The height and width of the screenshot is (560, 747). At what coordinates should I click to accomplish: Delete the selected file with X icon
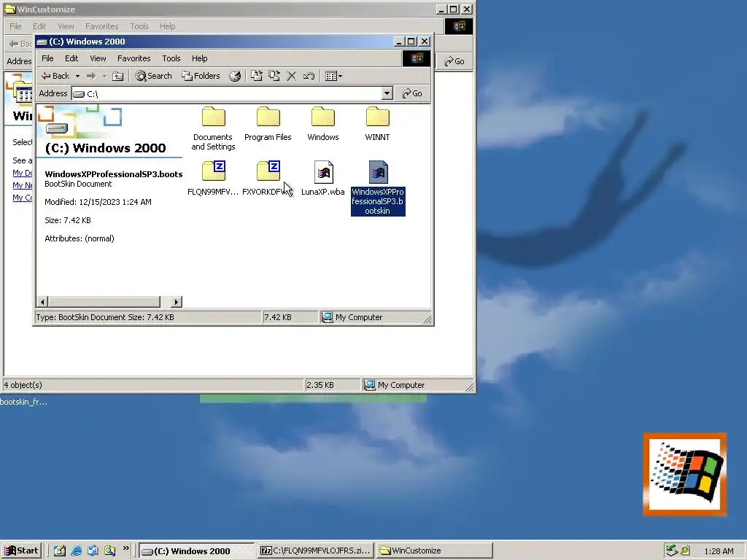click(292, 76)
